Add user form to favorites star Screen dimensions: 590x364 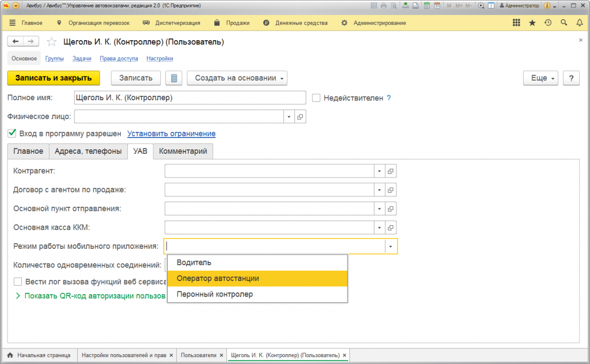[x=52, y=42]
